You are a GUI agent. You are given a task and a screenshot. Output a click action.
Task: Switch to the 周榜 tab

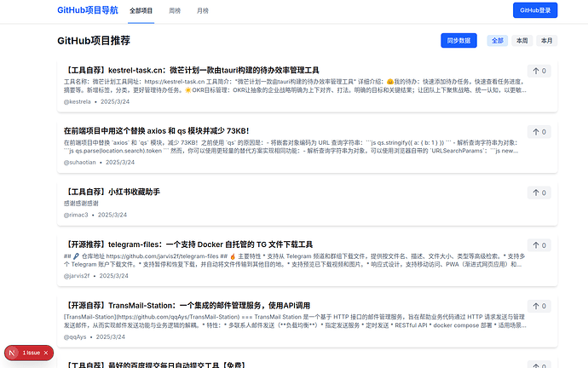click(x=175, y=11)
